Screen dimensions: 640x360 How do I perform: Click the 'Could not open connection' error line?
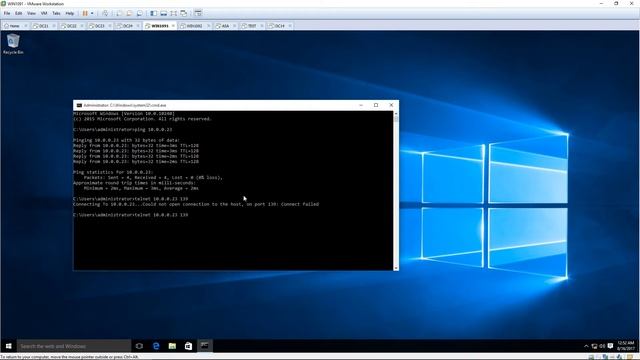click(196, 204)
